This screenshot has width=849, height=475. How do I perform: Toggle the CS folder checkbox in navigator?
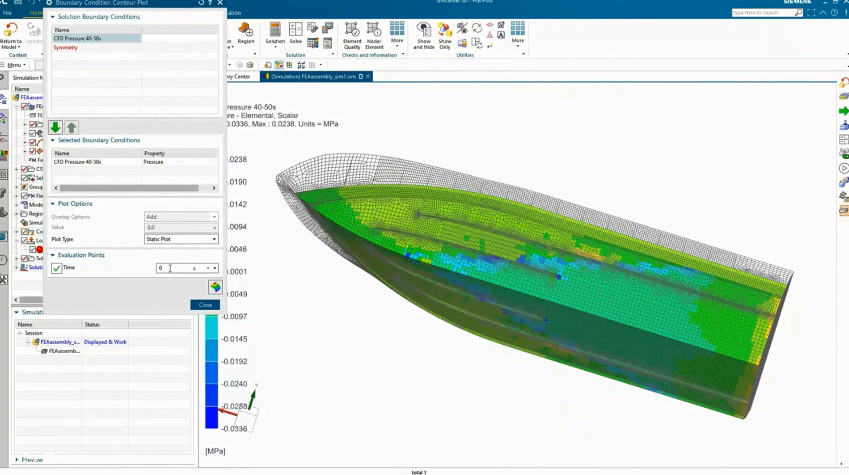coord(25,169)
